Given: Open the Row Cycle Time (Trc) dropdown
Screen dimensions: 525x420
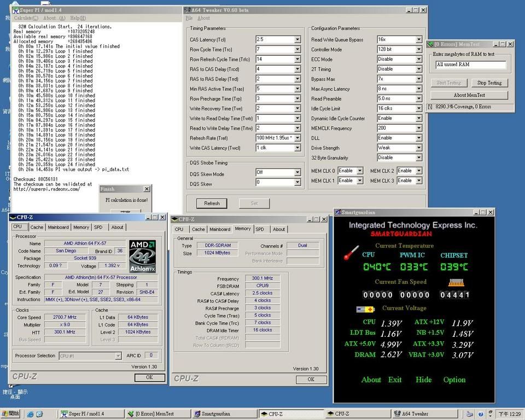Looking at the screenshot, I should pyautogui.click(x=297, y=50).
